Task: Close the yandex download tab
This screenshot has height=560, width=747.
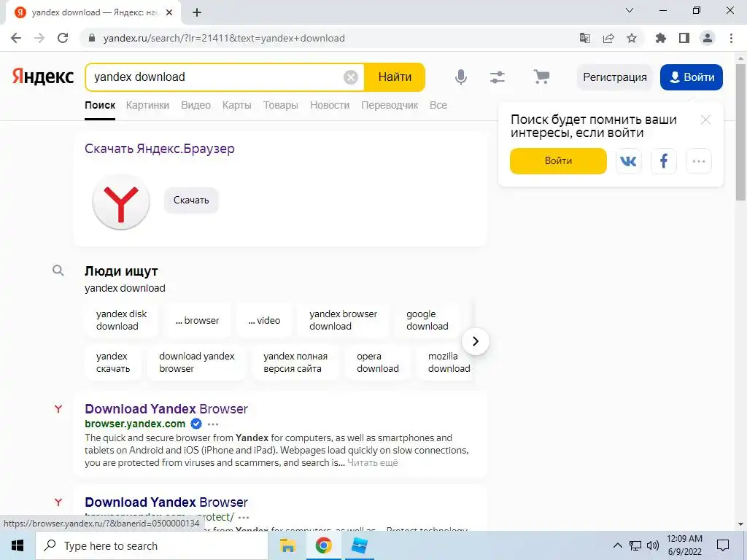Action: 169,12
